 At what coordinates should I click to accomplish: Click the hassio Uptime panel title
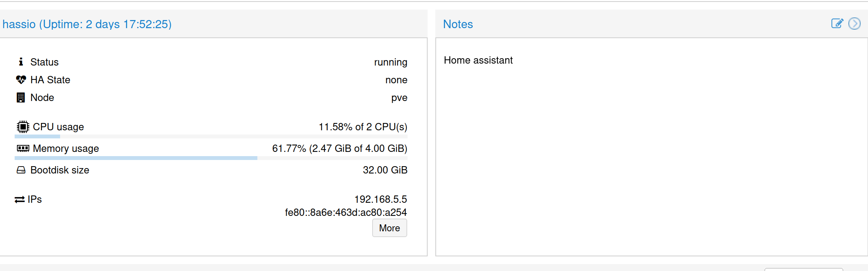87,24
